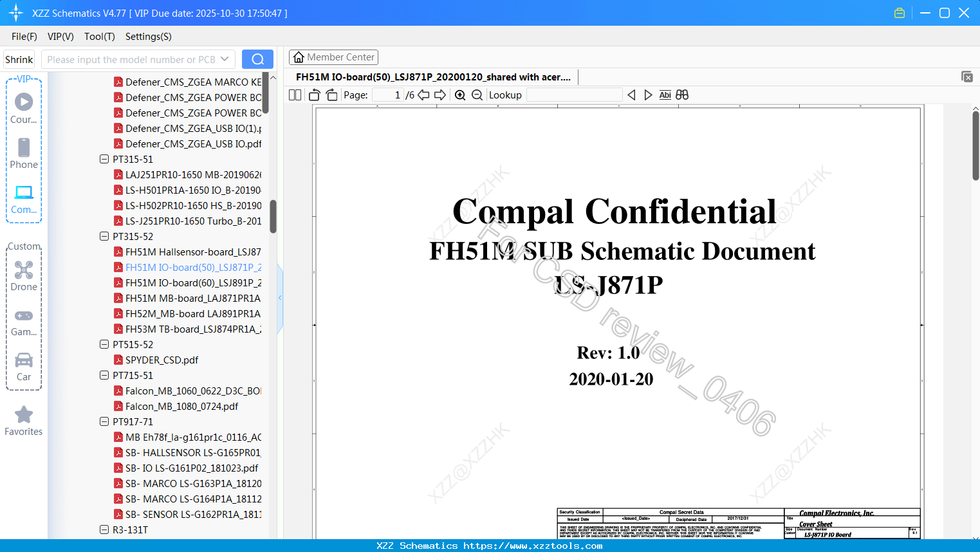980x552 pixels.
Task: Select the FH51M IO-board document tab
Action: [x=433, y=77]
